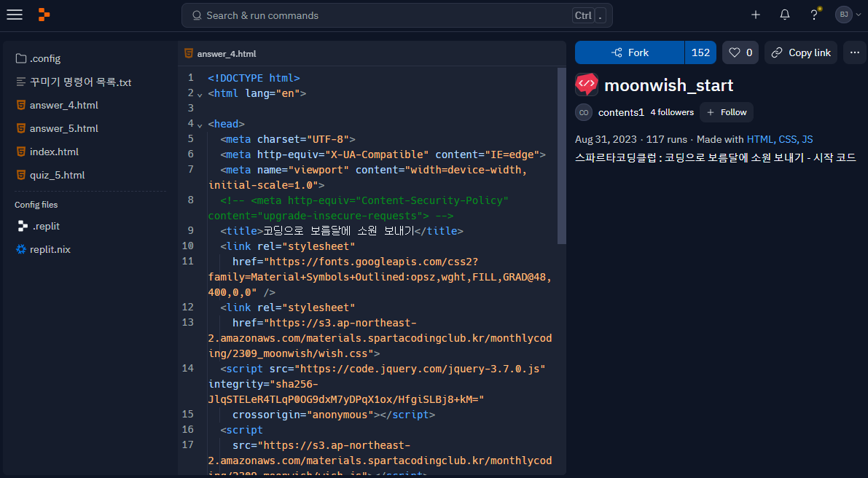Screen dimensions: 868x478
Task: Click line number 14 in the gutter
Action: [x=187, y=368]
